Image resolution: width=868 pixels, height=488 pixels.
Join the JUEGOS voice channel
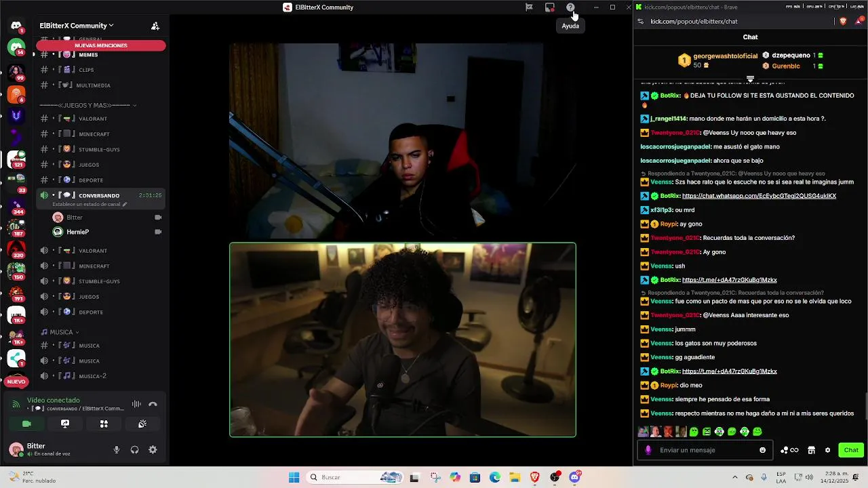pyautogui.click(x=100, y=297)
